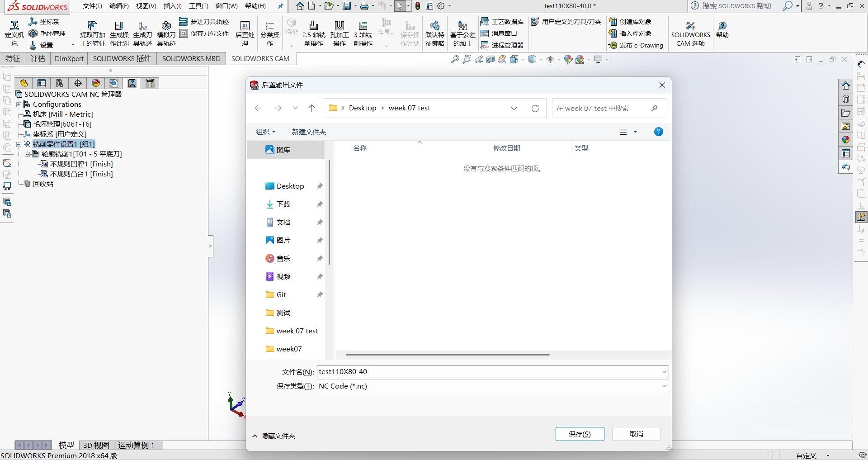868x460 pixels.
Task: Collapse 轮廓铣削1 operation node
Action: (x=28, y=154)
